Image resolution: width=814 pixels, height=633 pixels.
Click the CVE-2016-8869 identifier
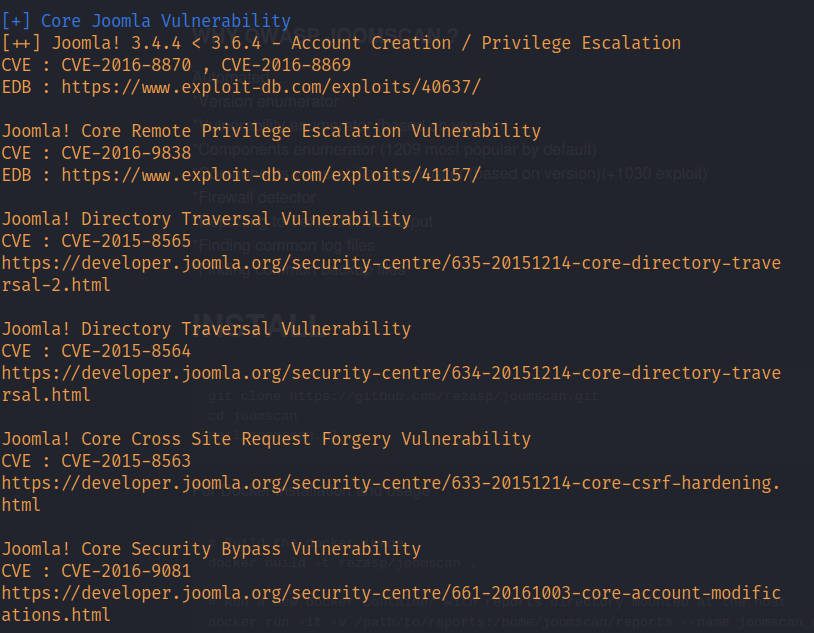(x=286, y=65)
